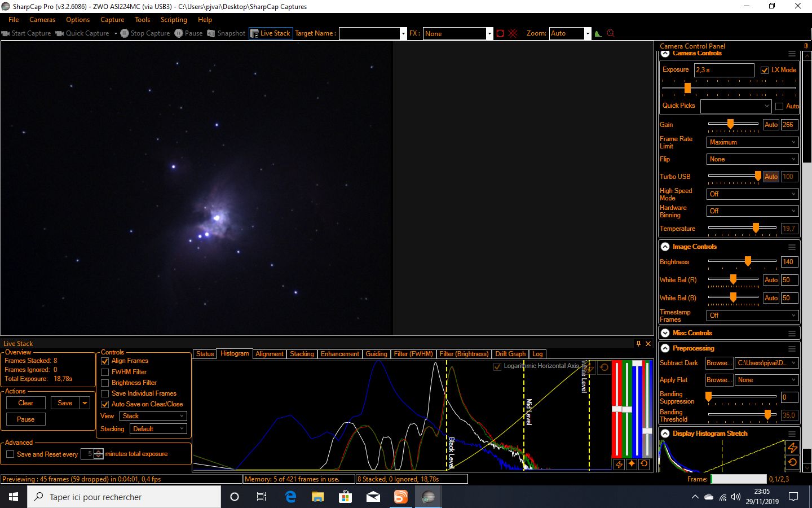Pin the Camera Control Panel
This screenshot has width=812, height=508.
point(806,46)
